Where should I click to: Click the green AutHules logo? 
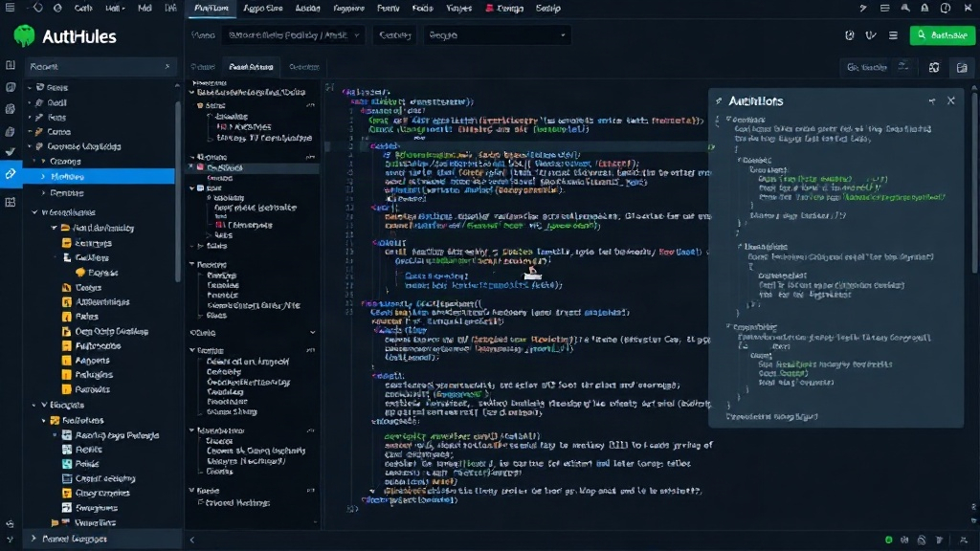pos(24,36)
